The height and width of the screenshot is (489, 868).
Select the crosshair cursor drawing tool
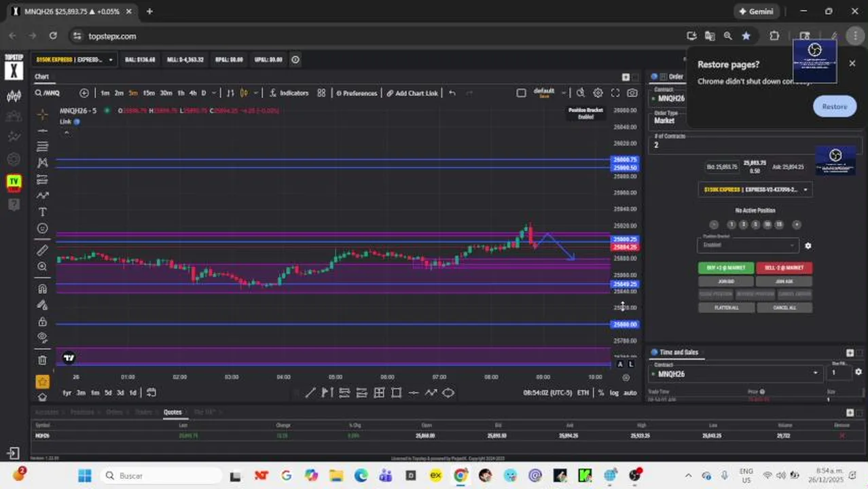coord(42,114)
